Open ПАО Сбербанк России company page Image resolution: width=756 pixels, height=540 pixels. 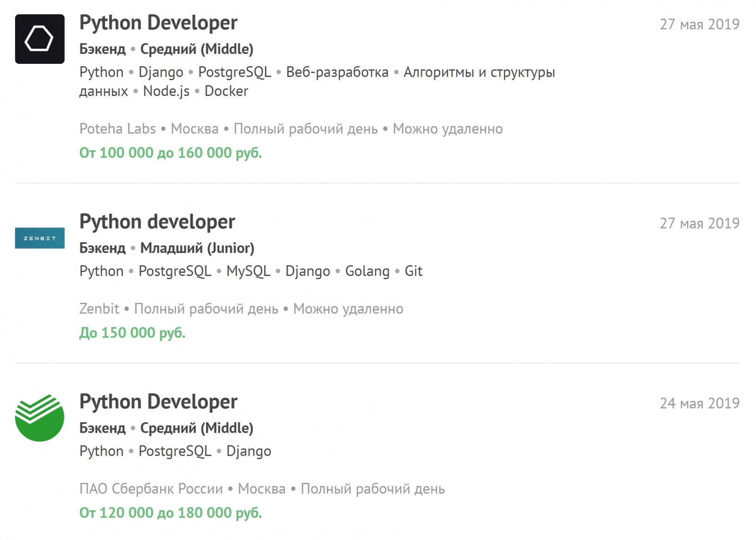[x=151, y=489]
